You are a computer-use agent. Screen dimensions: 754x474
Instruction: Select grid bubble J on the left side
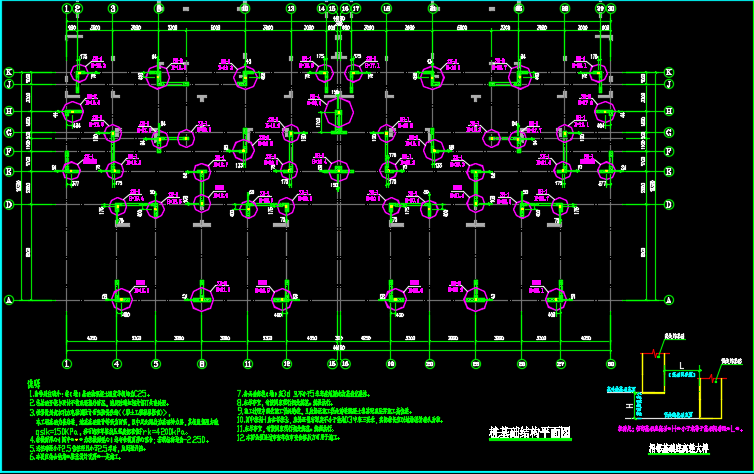click(x=9, y=84)
